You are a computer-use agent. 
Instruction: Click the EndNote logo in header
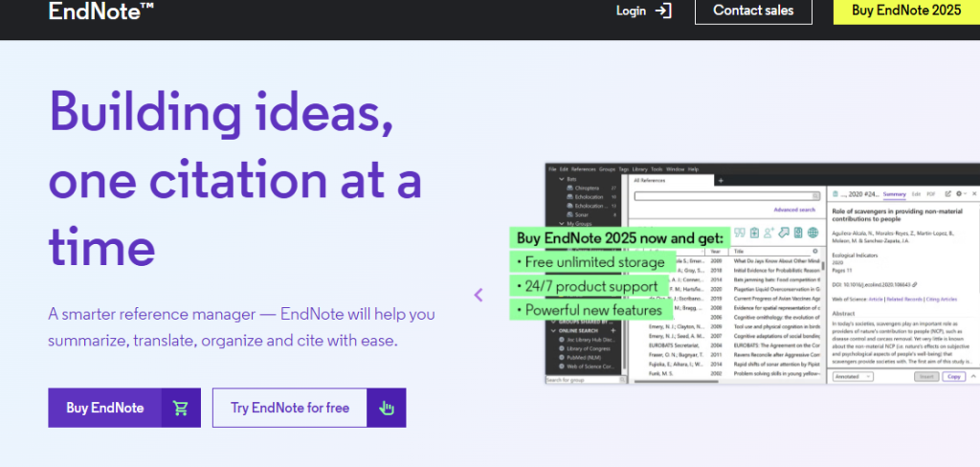(101, 10)
